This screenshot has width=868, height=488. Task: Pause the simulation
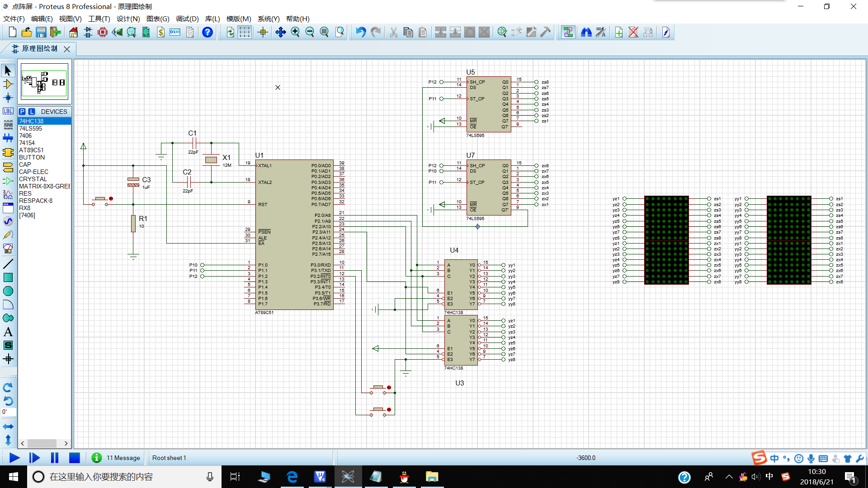(55, 458)
